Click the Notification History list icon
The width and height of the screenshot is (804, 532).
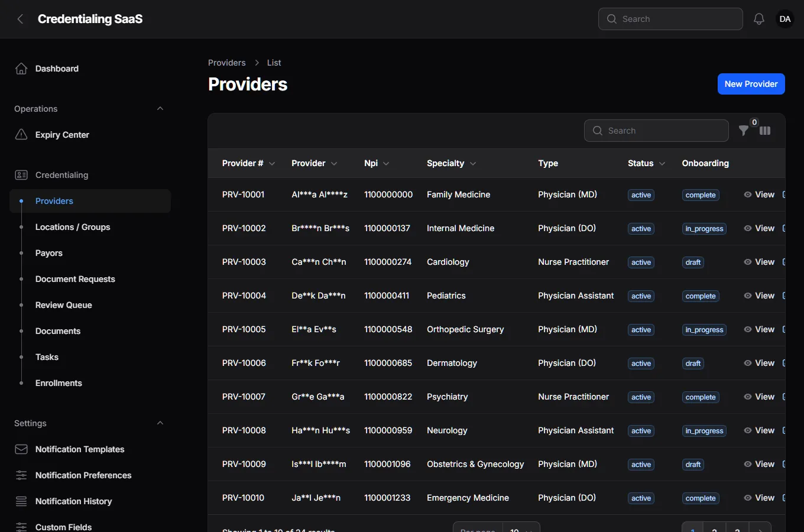[x=21, y=501]
